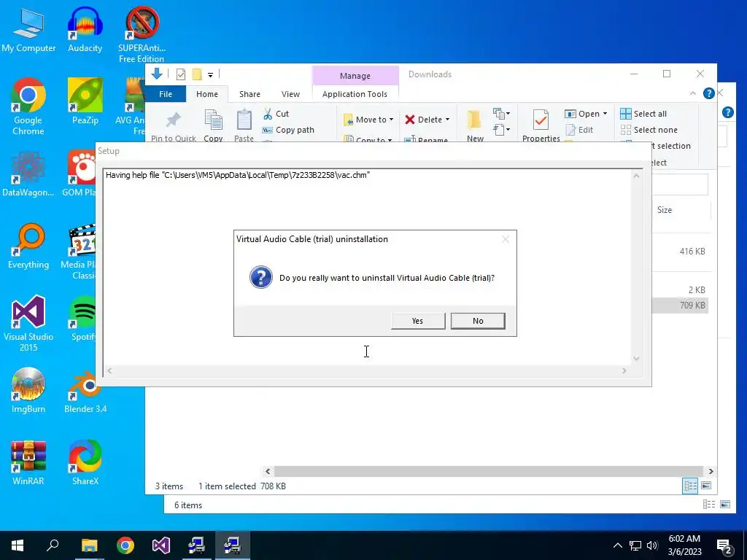This screenshot has height=560, width=747.
Task: Click Select none in ribbon
Action: (x=649, y=130)
